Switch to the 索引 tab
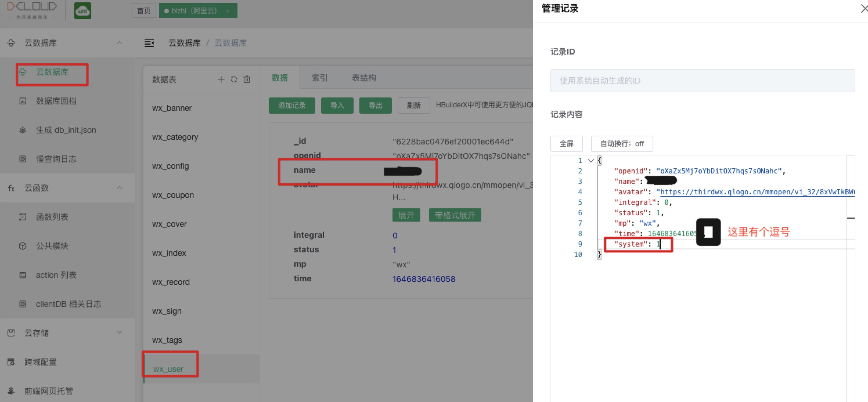The width and height of the screenshot is (868, 402). pos(319,78)
